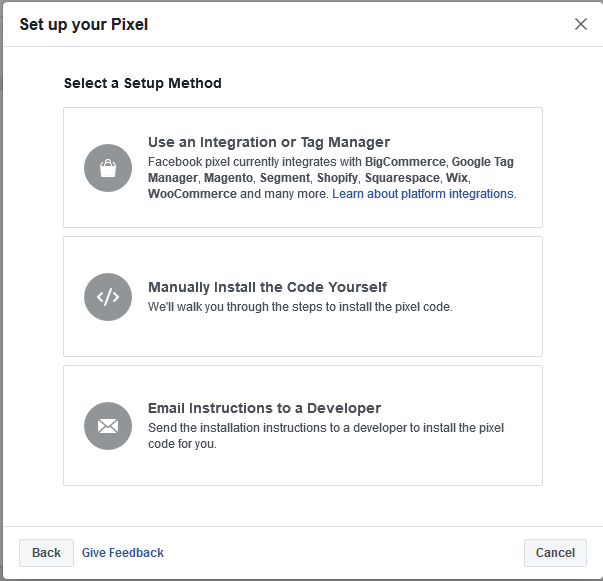The width and height of the screenshot is (603, 581).
Task: Click the code brackets icon
Action: (108, 297)
